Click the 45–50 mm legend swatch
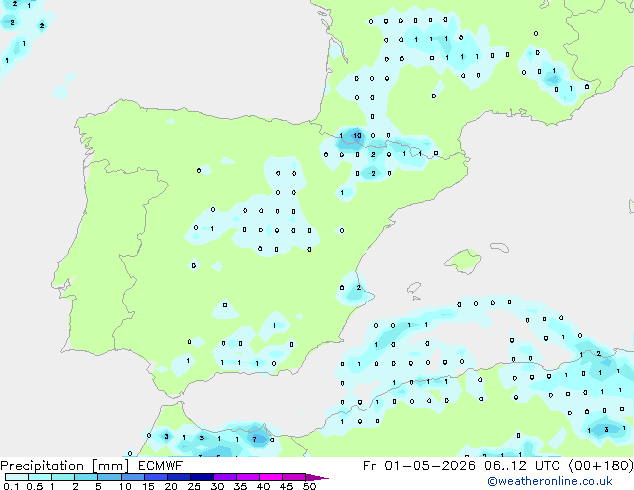 (x=294, y=477)
